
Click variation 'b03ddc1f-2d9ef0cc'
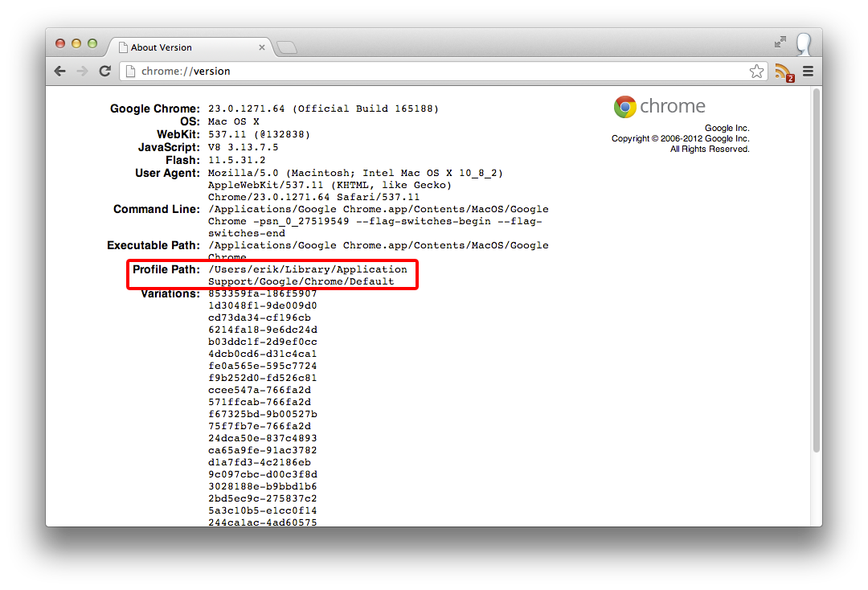click(x=262, y=342)
